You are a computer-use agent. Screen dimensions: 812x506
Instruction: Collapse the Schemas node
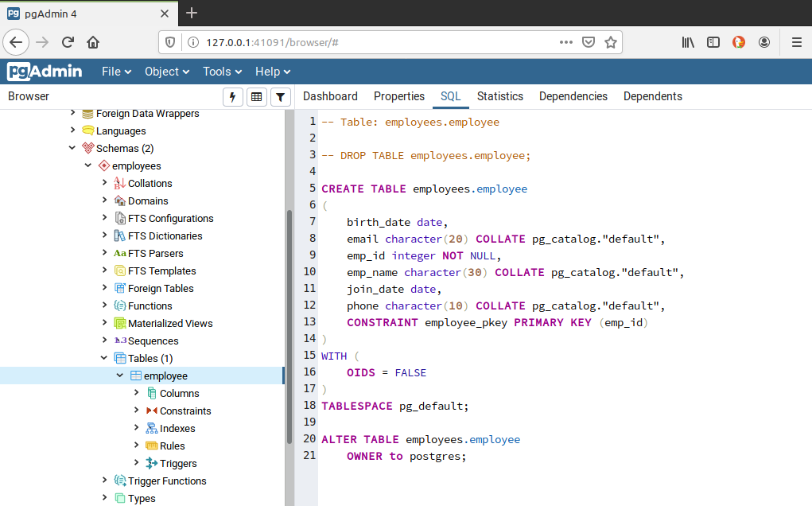coord(72,148)
